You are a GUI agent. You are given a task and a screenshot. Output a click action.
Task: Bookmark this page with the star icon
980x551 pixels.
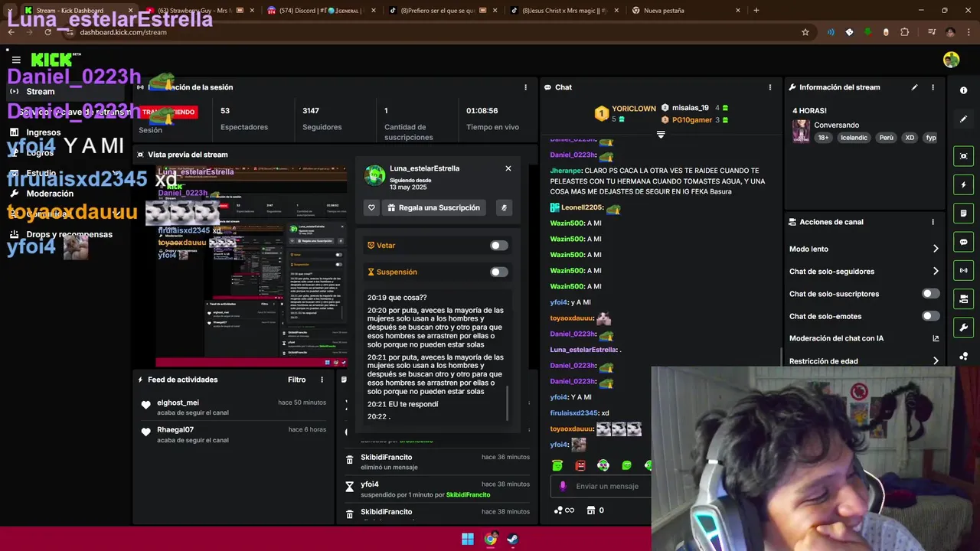(805, 32)
